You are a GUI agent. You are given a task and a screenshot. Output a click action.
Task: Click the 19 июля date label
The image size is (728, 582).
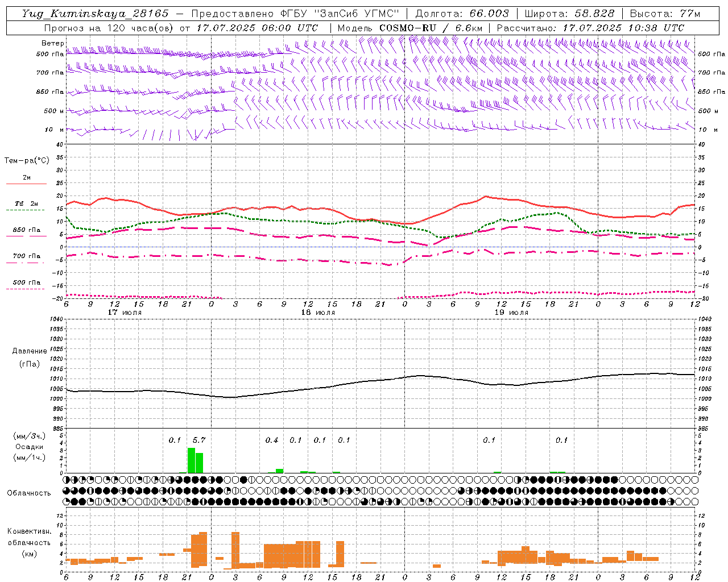511,313
